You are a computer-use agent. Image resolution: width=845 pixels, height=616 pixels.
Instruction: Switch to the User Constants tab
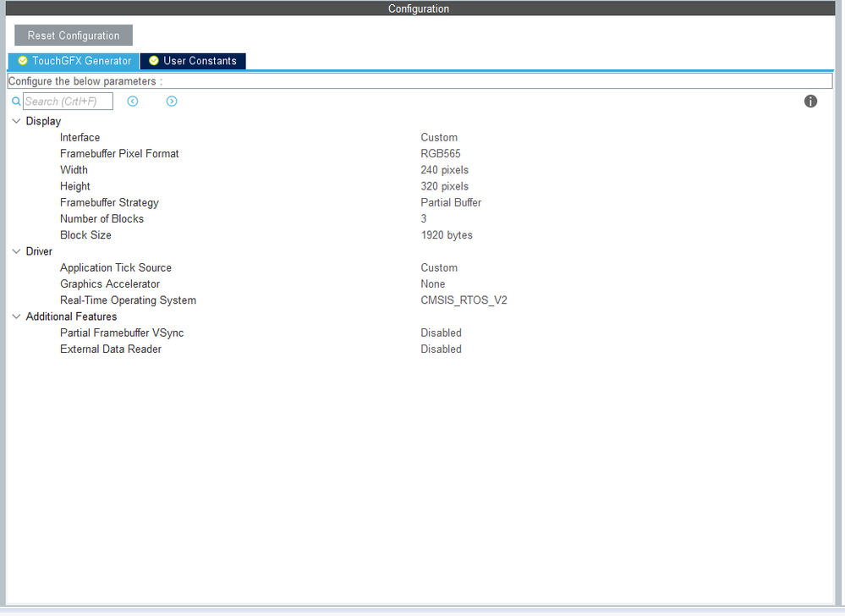193,61
